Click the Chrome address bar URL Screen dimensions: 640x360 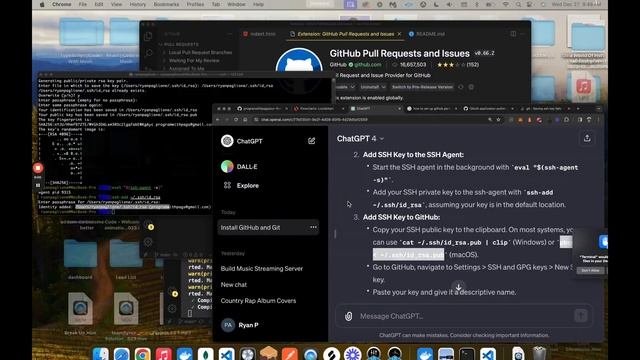[314, 120]
